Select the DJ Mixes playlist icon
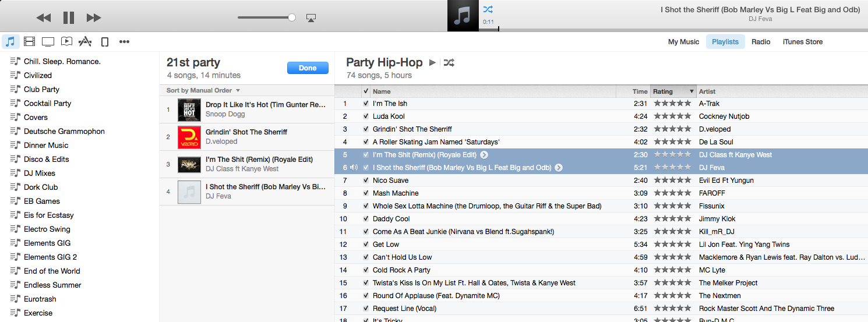 click(x=15, y=173)
